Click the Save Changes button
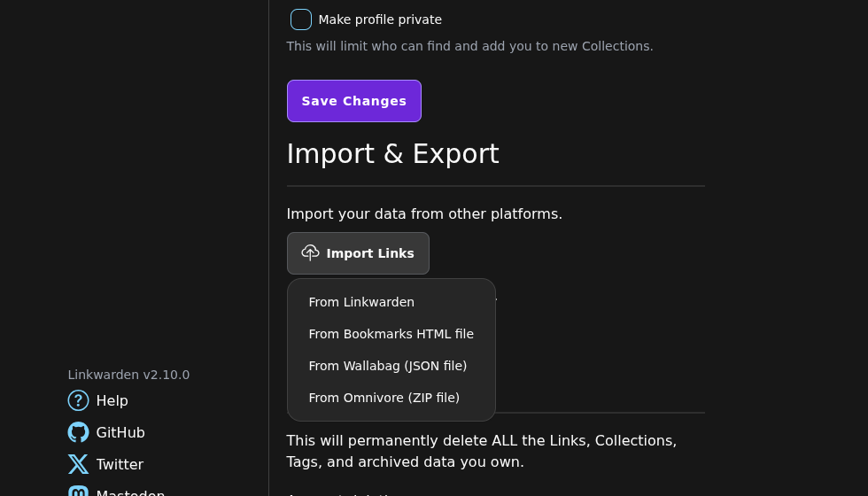Screen dimensions: 868x496 coord(354,101)
